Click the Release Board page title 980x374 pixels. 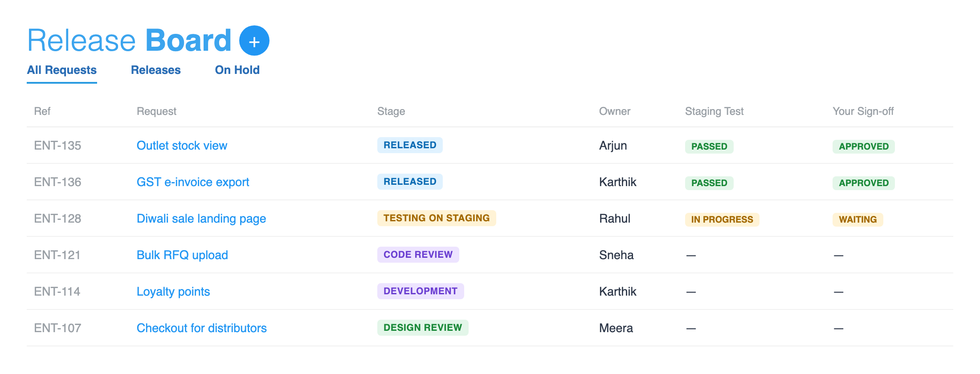click(x=129, y=41)
